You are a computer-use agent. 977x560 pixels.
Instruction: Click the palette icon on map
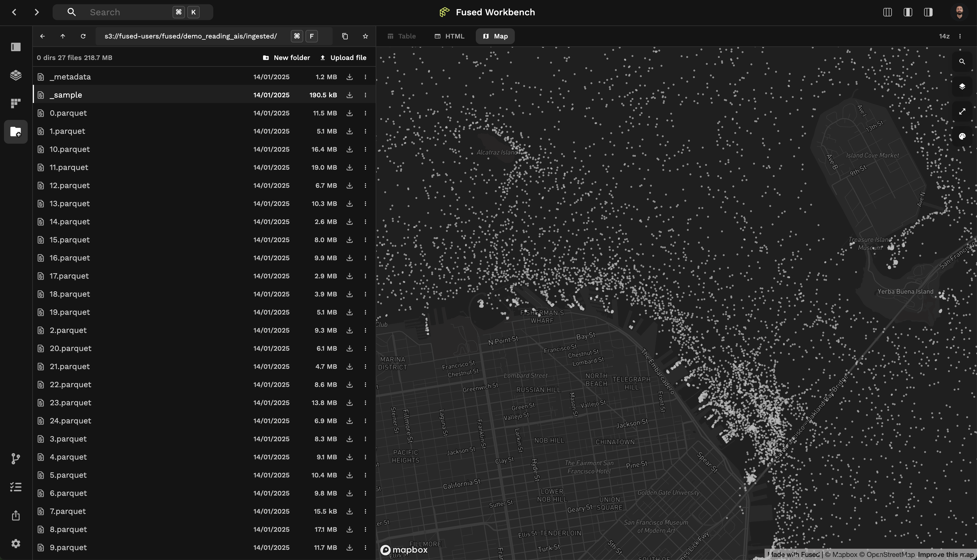point(962,136)
